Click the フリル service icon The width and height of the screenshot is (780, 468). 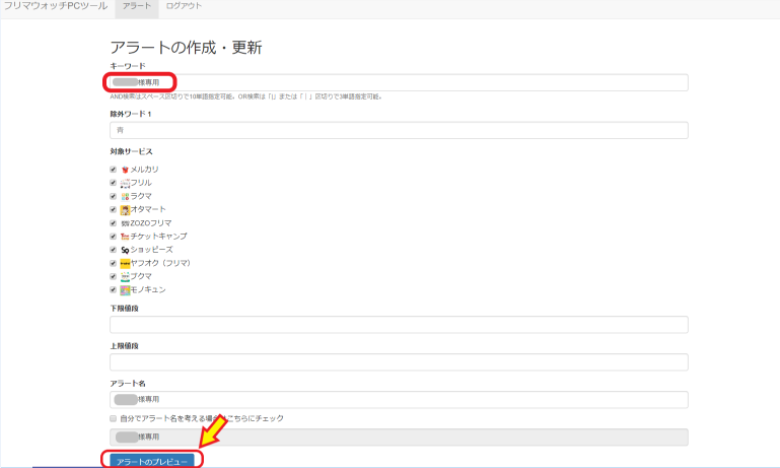coord(125,183)
